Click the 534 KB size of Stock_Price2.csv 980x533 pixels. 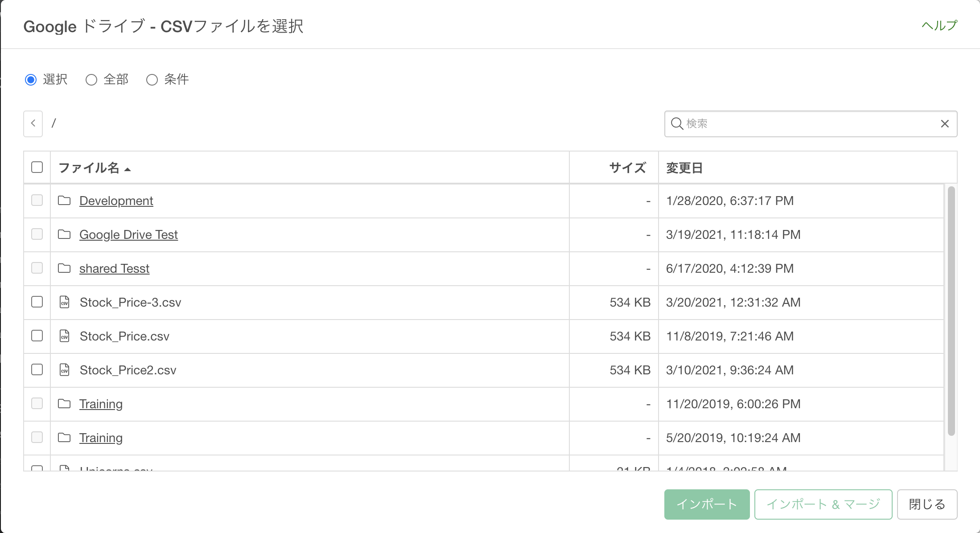point(630,370)
